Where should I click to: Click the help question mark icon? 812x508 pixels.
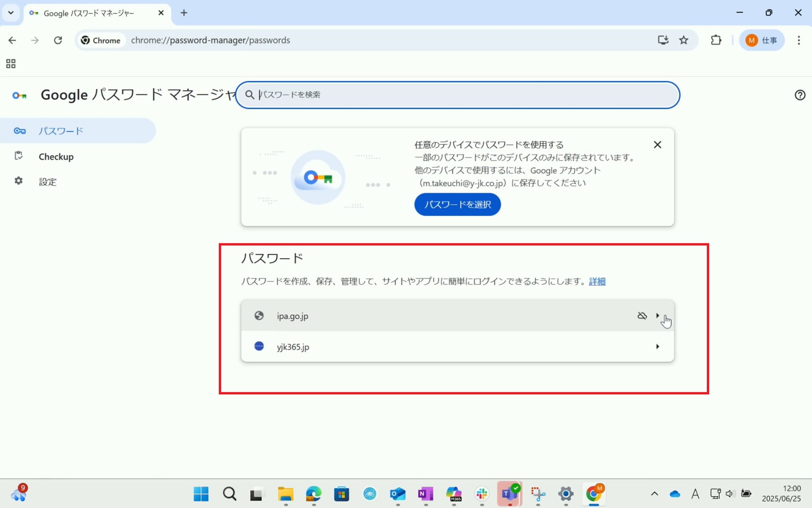(x=799, y=95)
